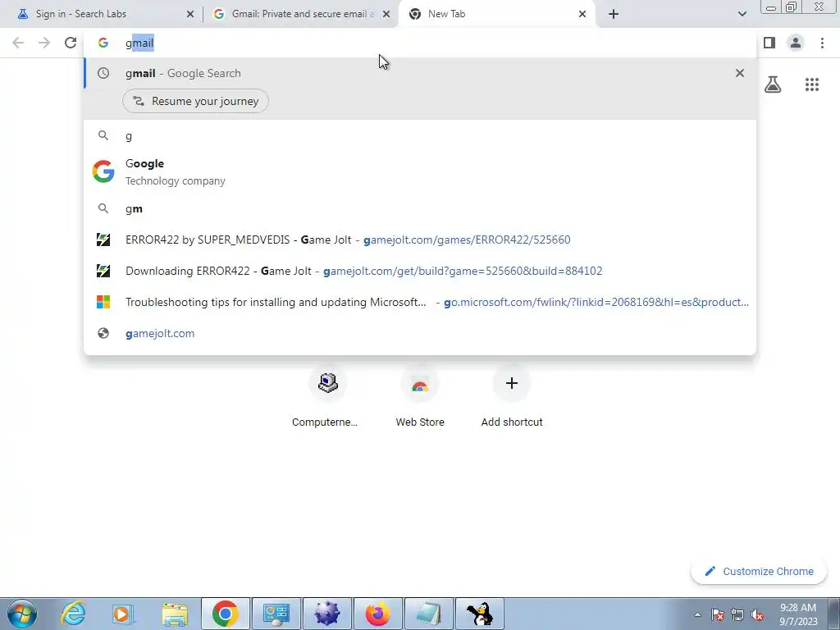Viewport: 840px width, 630px height.
Task: Click the muted volume tray icon
Action: [757, 614]
